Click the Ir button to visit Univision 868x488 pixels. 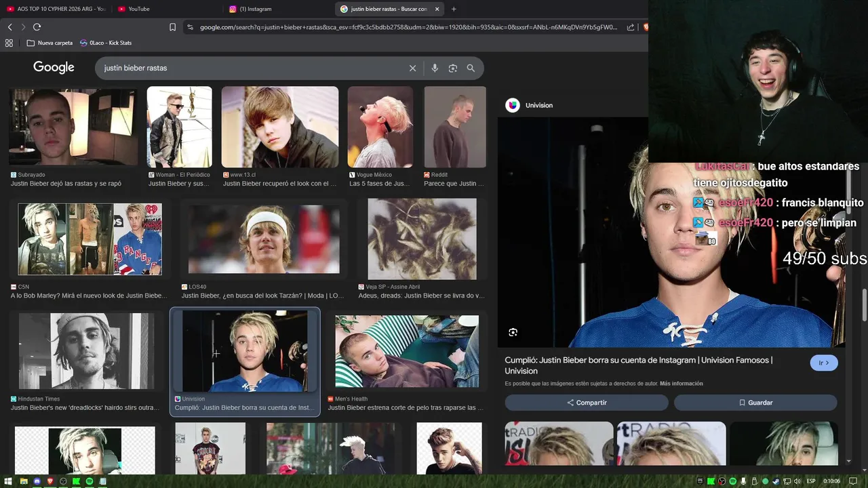point(824,363)
